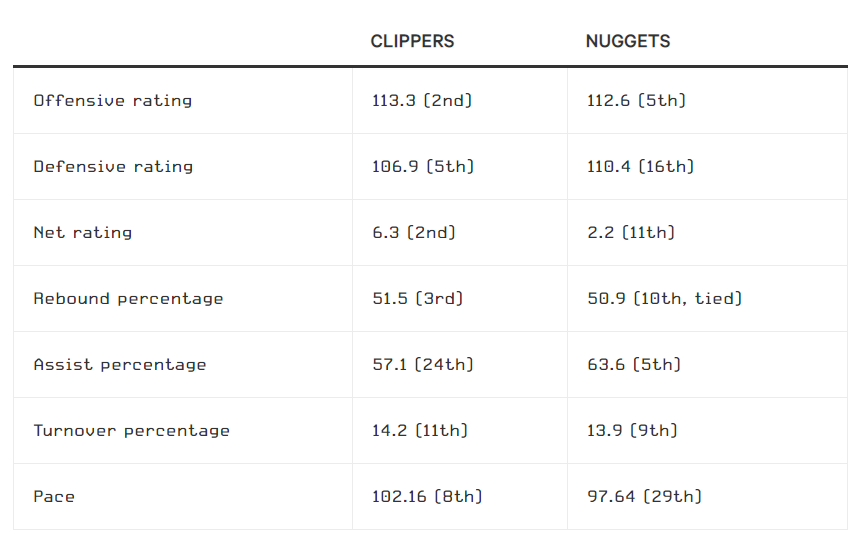The width and height of the screenshot is (868, 545).
Task: Select the Defensive rating row label
Action: (x=113, y=166)
